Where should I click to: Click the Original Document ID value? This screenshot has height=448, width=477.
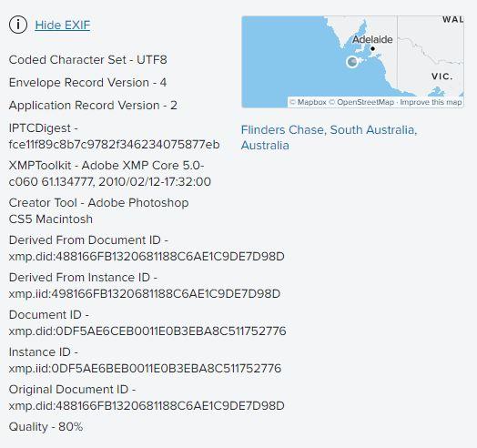(147, 406)
